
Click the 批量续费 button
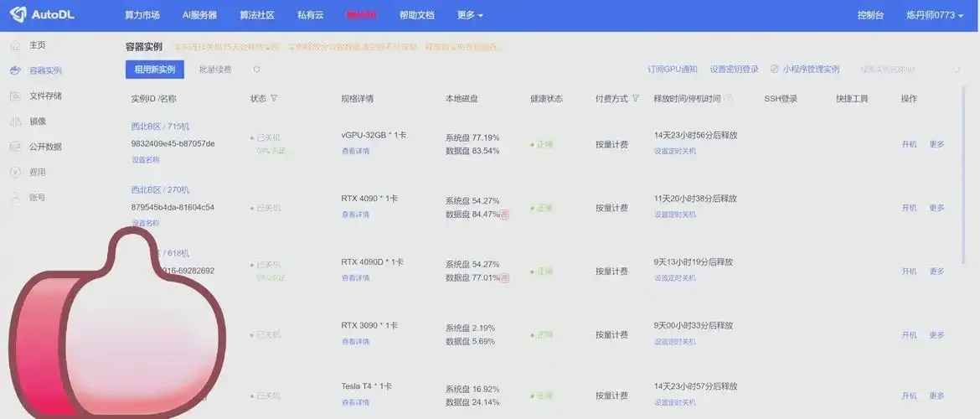(215, 70)
